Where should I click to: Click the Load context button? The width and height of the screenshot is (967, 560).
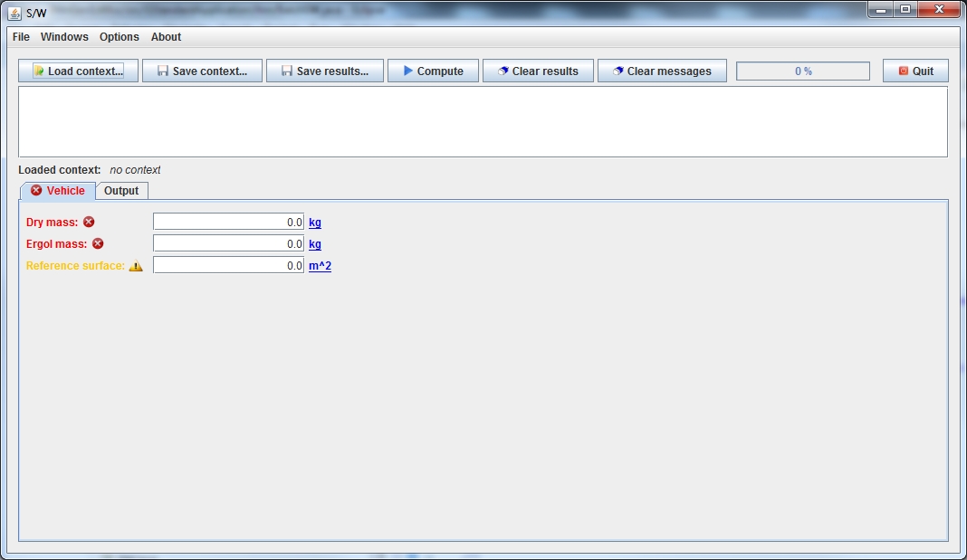pos(78,71)
